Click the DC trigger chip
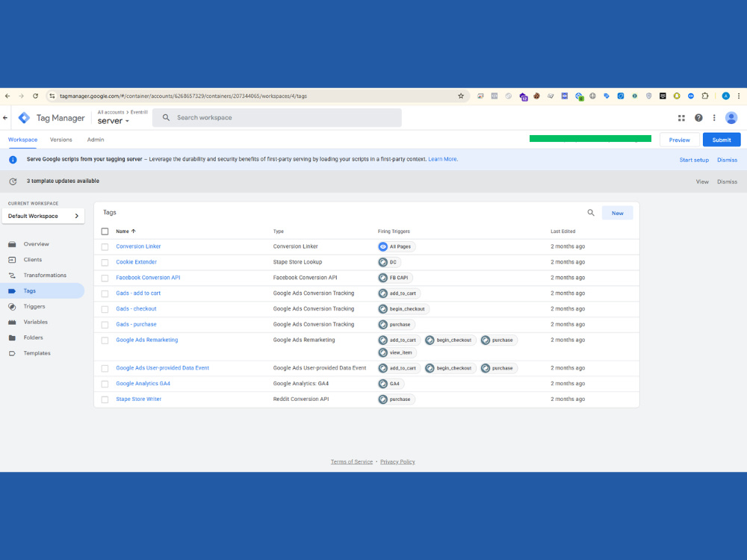This screenshot has height=560, width=747. [390, 262]
